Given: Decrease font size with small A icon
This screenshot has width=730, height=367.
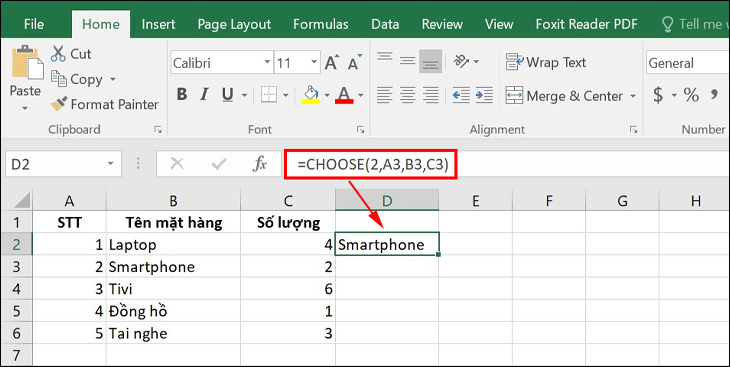Looking at the screenshot, I should click(x=355, y=62).
